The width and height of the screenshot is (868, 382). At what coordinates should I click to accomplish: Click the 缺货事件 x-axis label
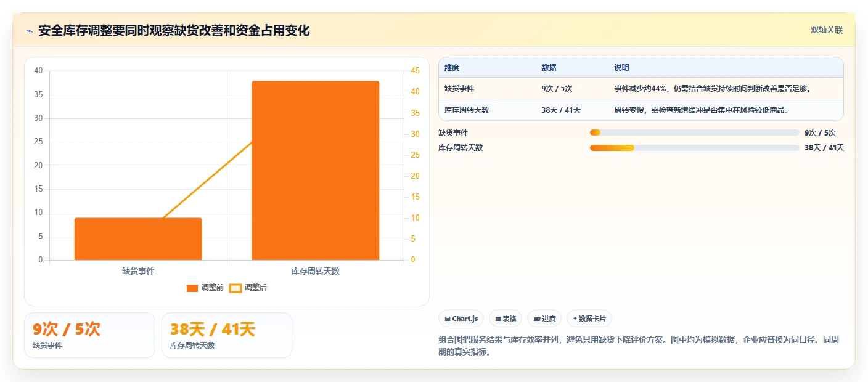click(138, 271)
